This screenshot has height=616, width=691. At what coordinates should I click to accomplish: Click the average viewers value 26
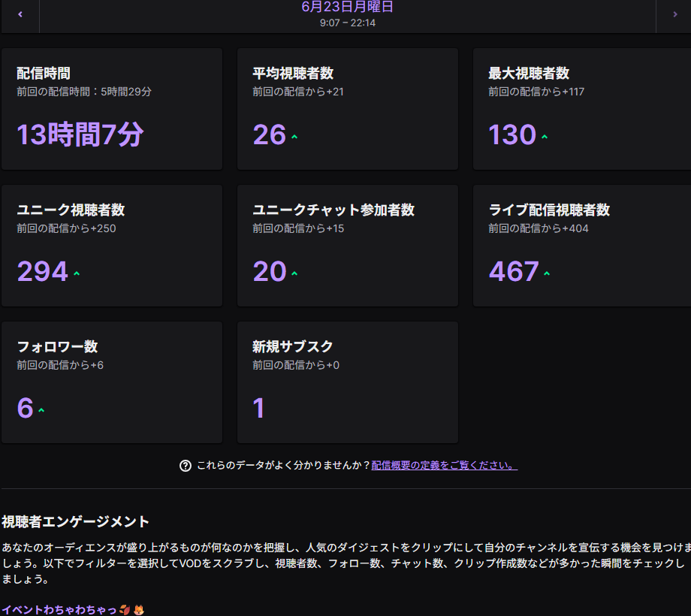pos(269,134)
